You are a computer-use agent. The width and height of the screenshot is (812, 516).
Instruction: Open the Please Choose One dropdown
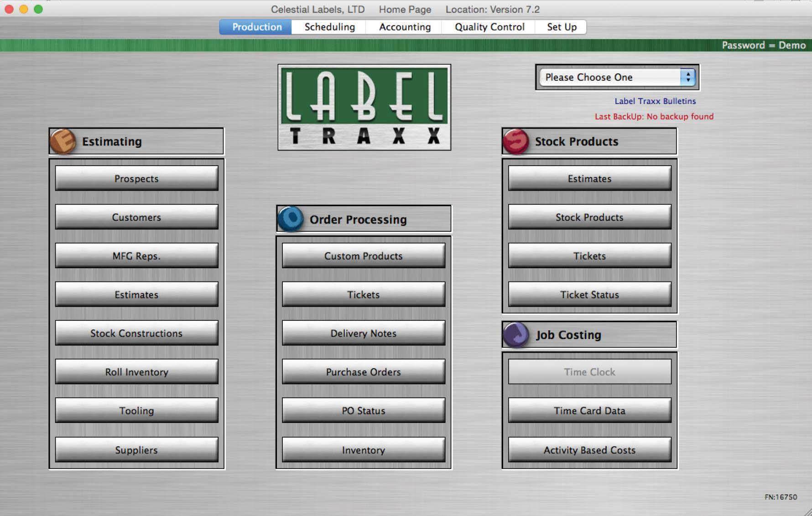point(617,77)
